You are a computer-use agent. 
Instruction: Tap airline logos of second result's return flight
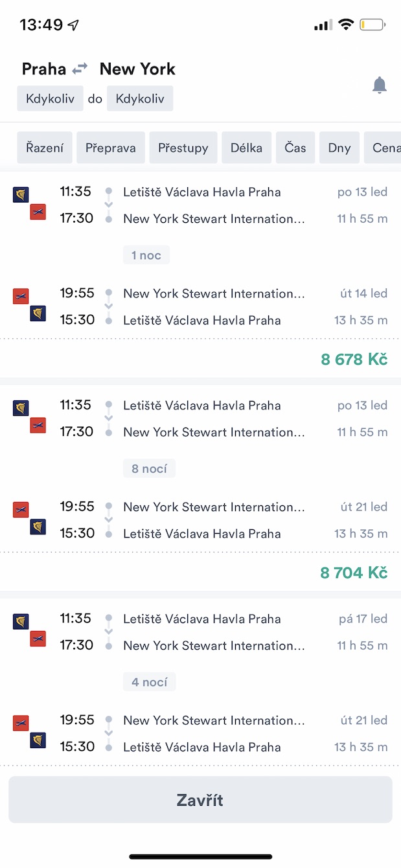click(x=29, y=518)
